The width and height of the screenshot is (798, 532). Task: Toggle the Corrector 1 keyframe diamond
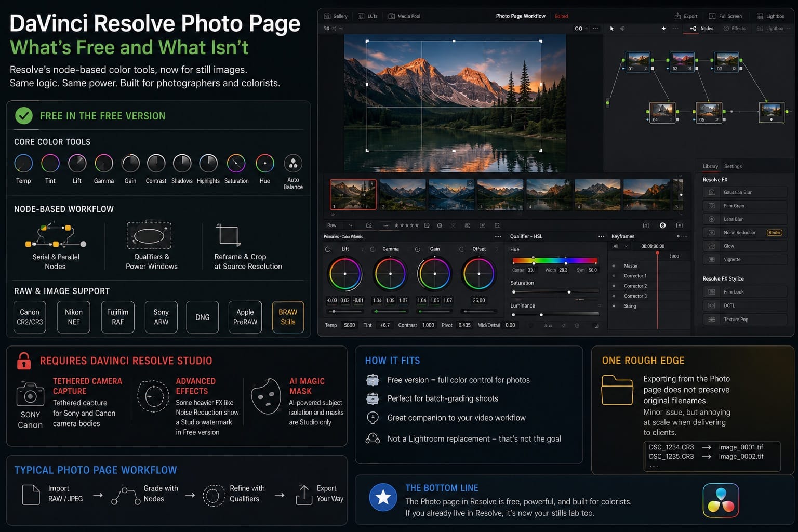tap(614, 276)
